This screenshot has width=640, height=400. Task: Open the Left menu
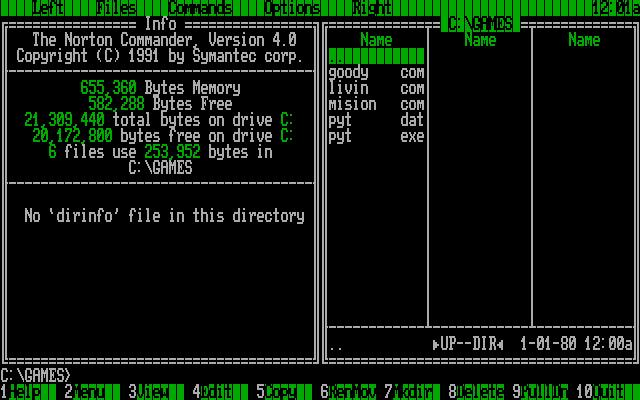[x=48, y=8]
